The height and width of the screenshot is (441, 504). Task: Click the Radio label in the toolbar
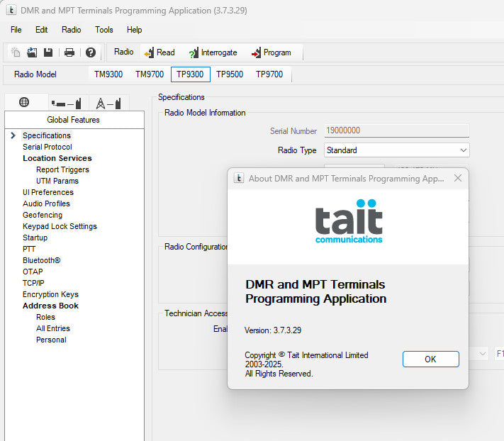click(124, 52)
